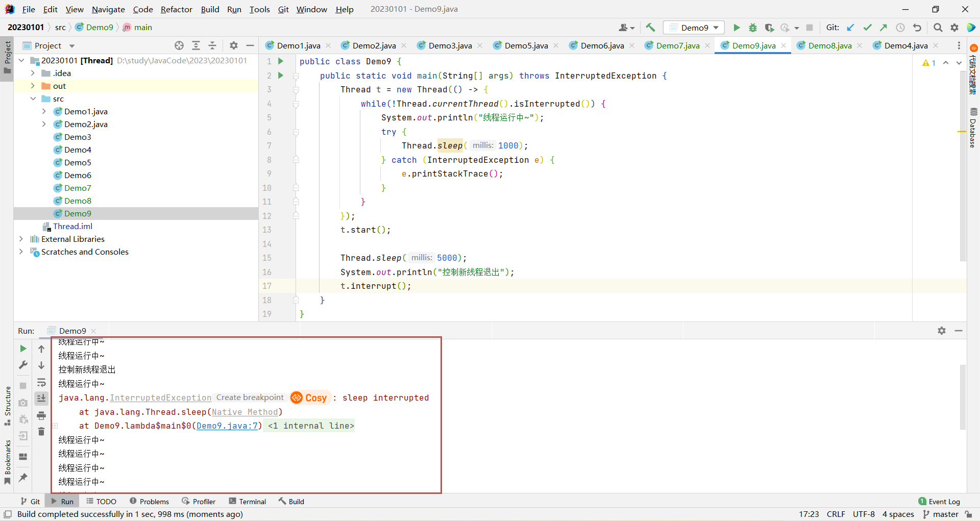Print console output icon

coord(41,416)
